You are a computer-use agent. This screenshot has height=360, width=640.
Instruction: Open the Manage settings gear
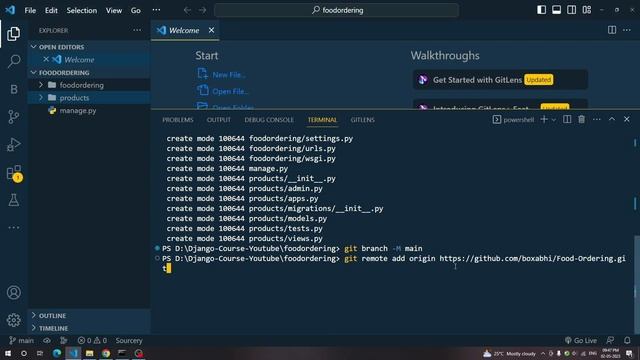click(x=13, y=320)
